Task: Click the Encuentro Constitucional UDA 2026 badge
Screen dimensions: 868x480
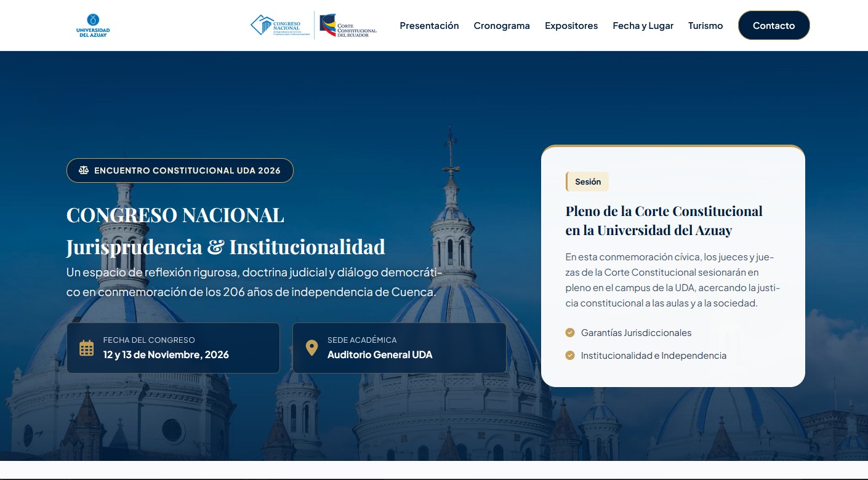Action: pyautogui.click(x=180, y=170)
